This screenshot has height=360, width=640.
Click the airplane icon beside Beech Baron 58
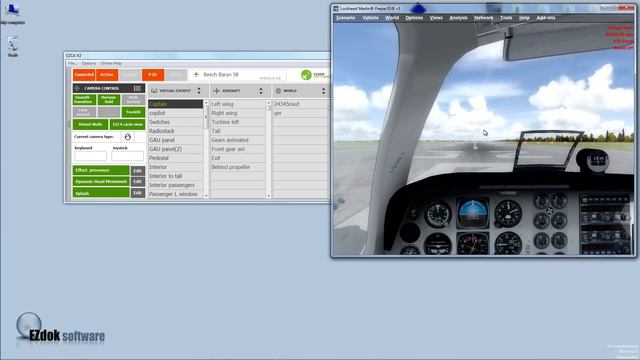click(x=196, y=75)
